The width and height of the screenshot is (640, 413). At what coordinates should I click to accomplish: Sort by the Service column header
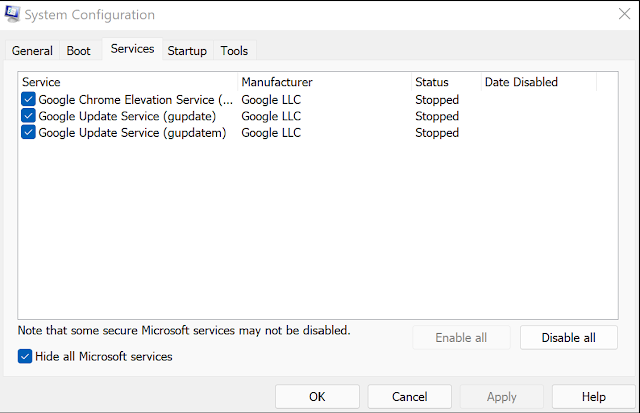[x=128, y=82]
